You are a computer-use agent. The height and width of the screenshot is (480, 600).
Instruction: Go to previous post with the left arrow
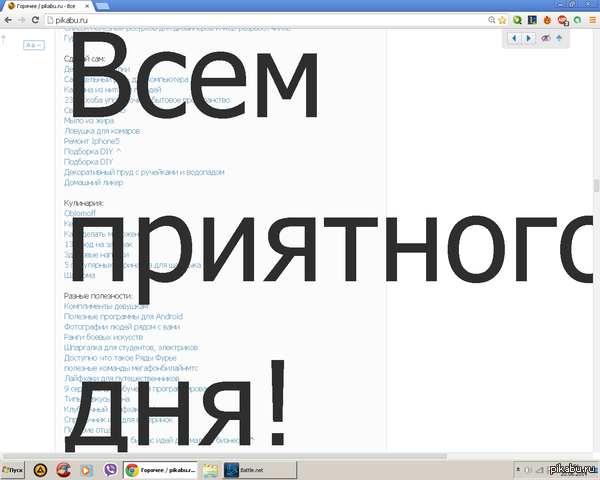[514, 38]
